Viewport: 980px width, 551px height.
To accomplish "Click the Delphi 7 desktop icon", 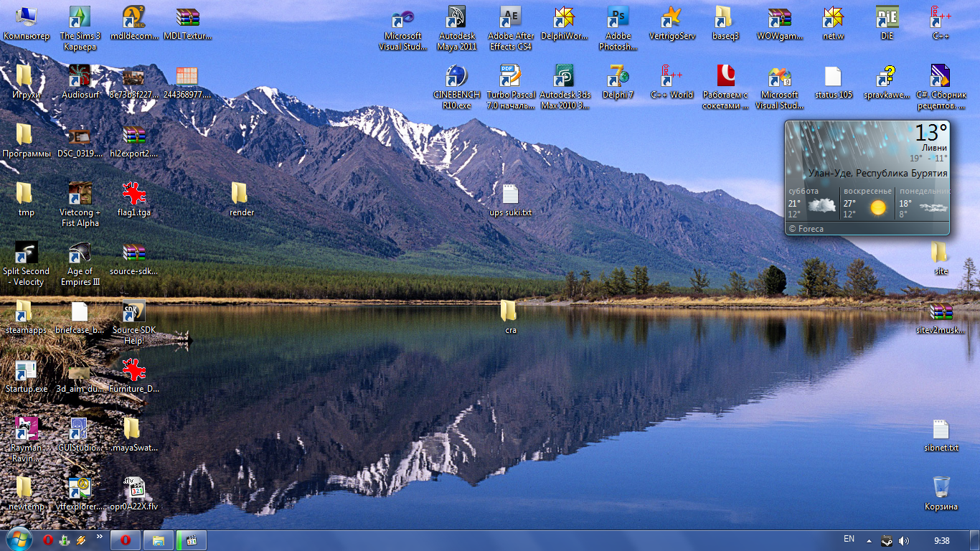I will (618, 76).
